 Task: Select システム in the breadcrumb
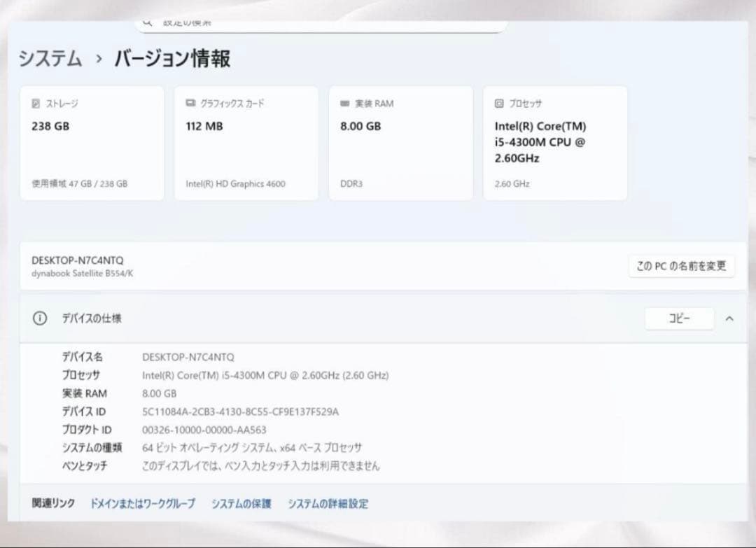click(49, 60)
